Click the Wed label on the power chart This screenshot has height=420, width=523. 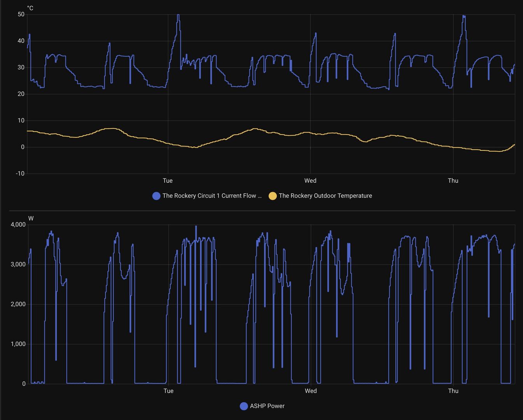[311, 391]
